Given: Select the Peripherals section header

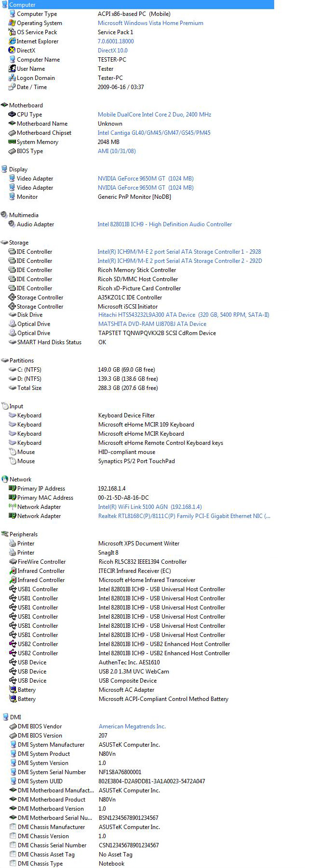Looking at the screenshot, I should click(23, 534).
